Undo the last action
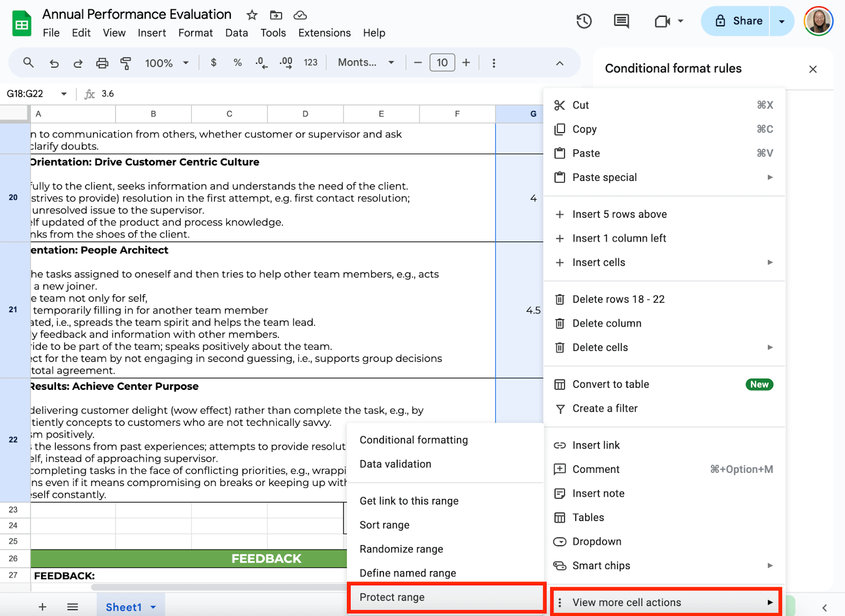The width and height of the screenshot is (845, 616). (x=54, y=63)
